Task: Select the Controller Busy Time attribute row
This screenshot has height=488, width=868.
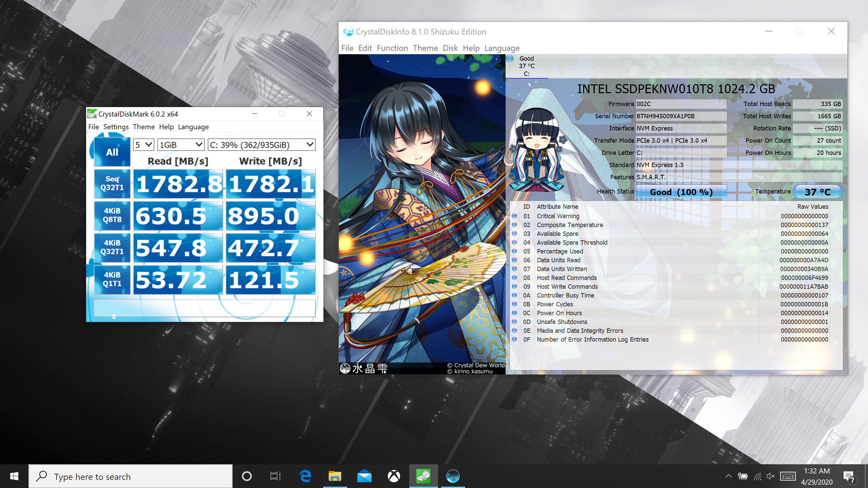Action: point(670,296)
